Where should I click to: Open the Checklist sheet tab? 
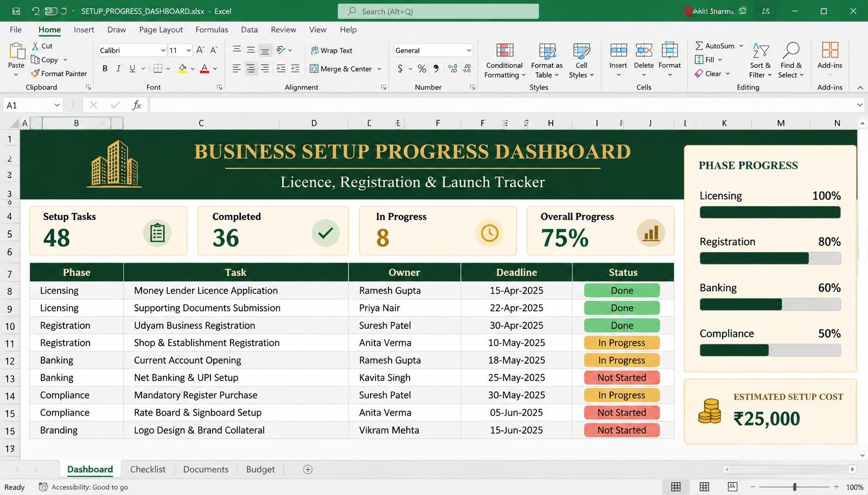point(148,469)
